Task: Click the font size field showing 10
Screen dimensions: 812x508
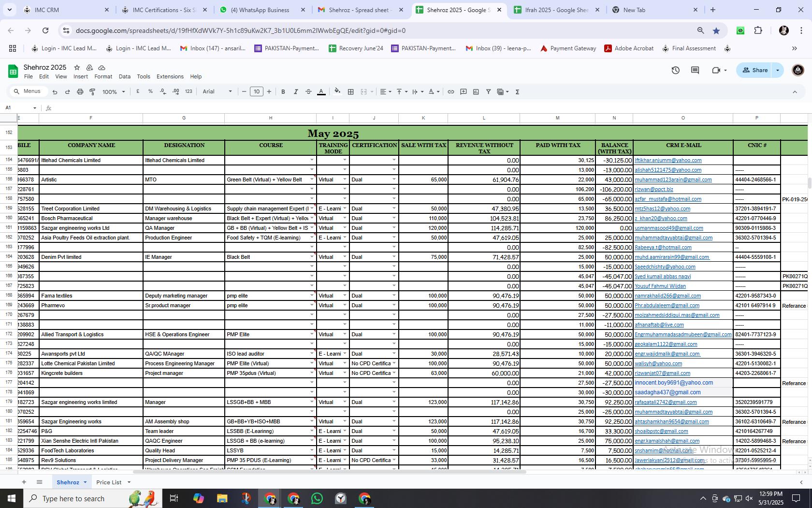Action: (x=257, y=91)
